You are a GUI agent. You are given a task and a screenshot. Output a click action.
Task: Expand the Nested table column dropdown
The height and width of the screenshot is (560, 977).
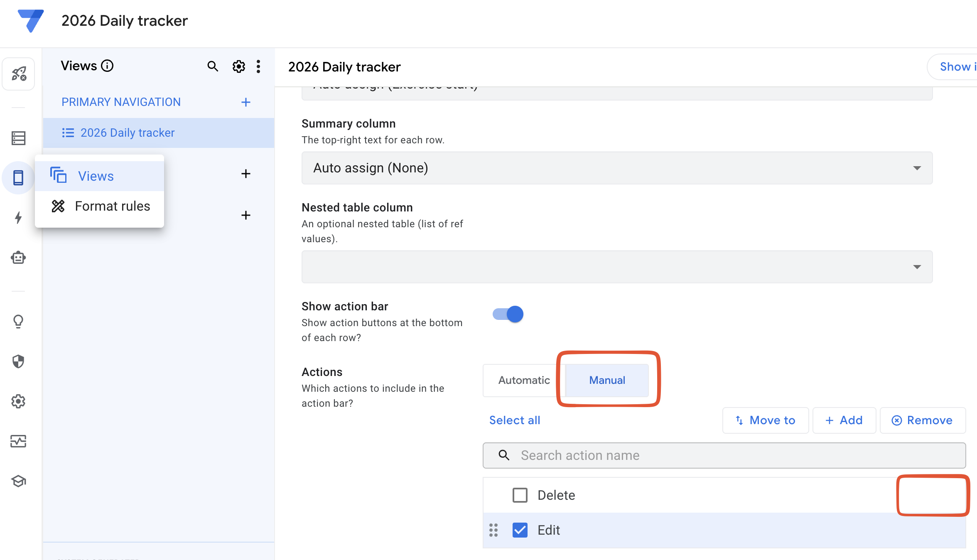[617, 267]
